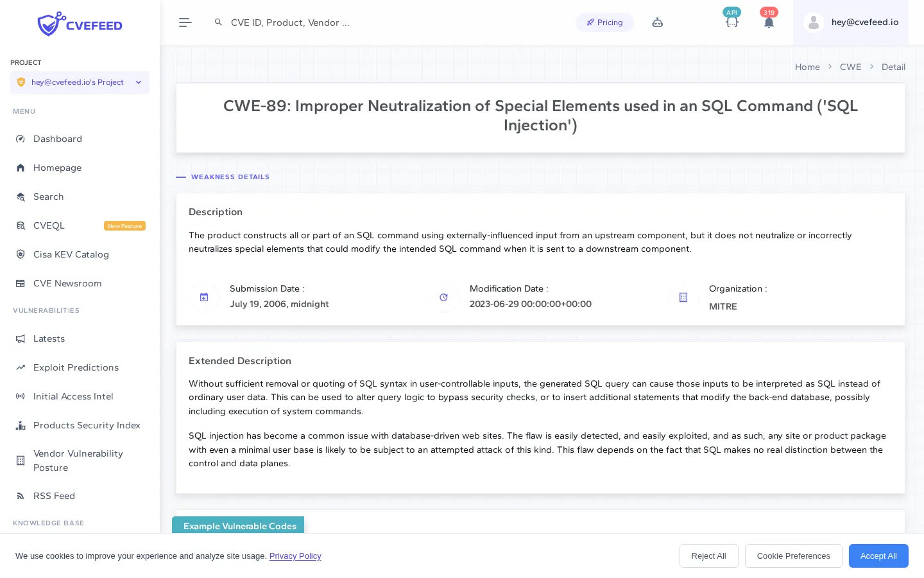Navigate to Cisa KEV Catalog menu item

tap(71, 254)
